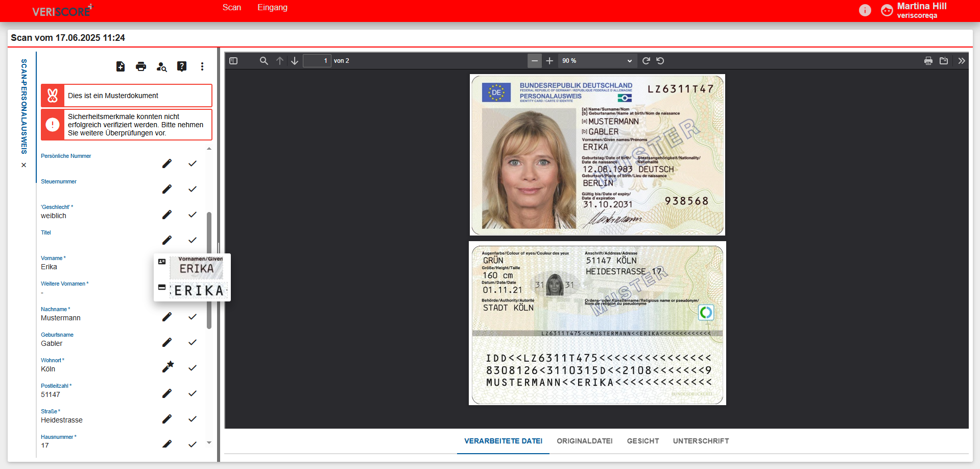
Task: Toggle the PDF viewer sidebar
Action: click(x=233, y=61)
